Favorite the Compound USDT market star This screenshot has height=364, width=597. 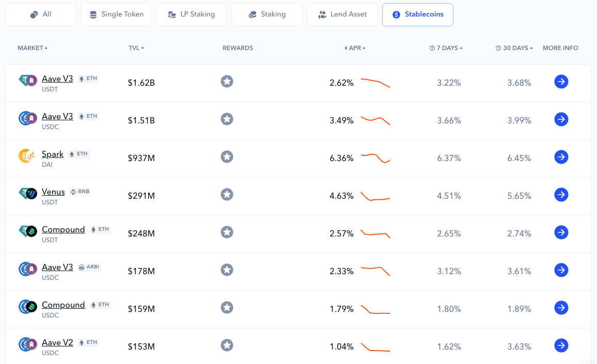pos(227,232)
